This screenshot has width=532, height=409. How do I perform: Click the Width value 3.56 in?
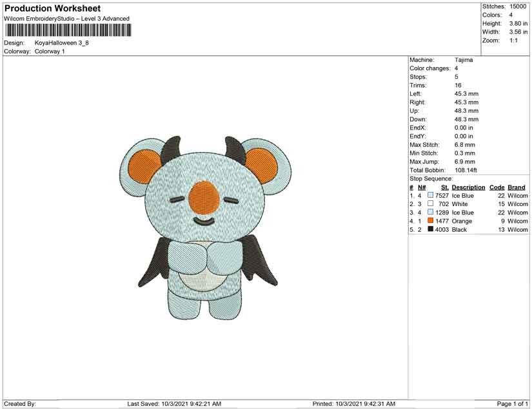coord(518,32)
